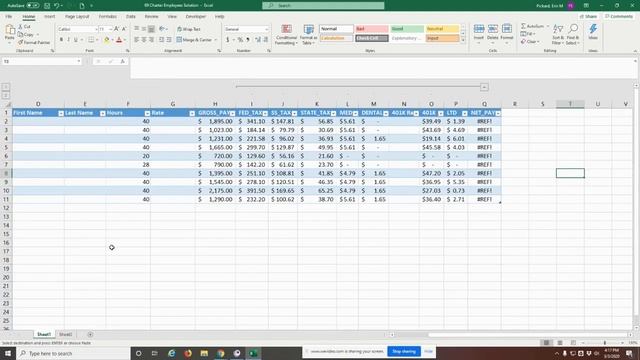Align text to the left
Viewport: 640px width, 360px height.
click(137, 40)
